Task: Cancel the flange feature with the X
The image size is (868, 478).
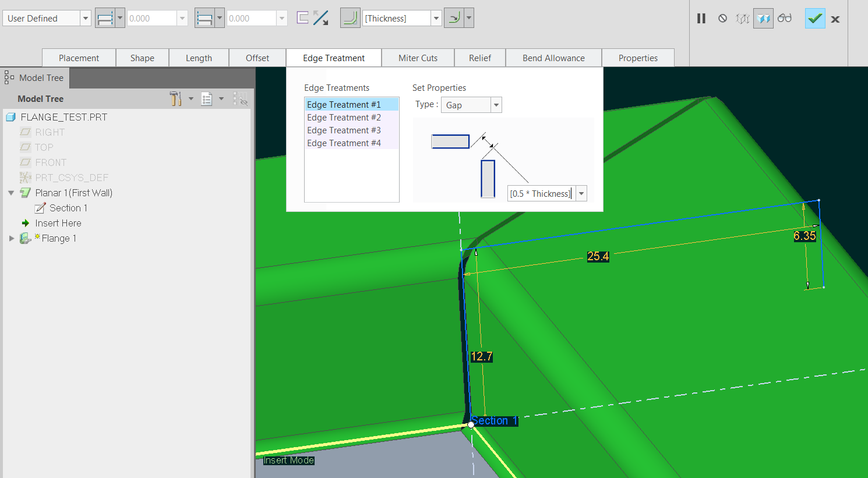Action: click(835, 18)
